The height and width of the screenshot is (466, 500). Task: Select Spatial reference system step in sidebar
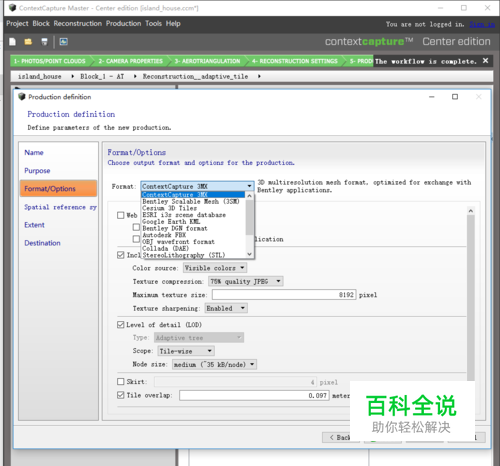tap(60, 207)
